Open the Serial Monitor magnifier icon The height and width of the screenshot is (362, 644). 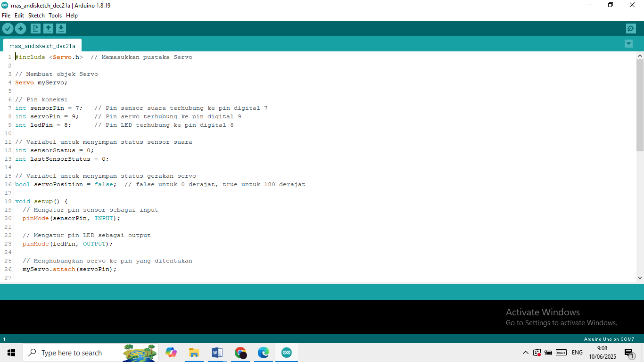(x=631, y=29)
